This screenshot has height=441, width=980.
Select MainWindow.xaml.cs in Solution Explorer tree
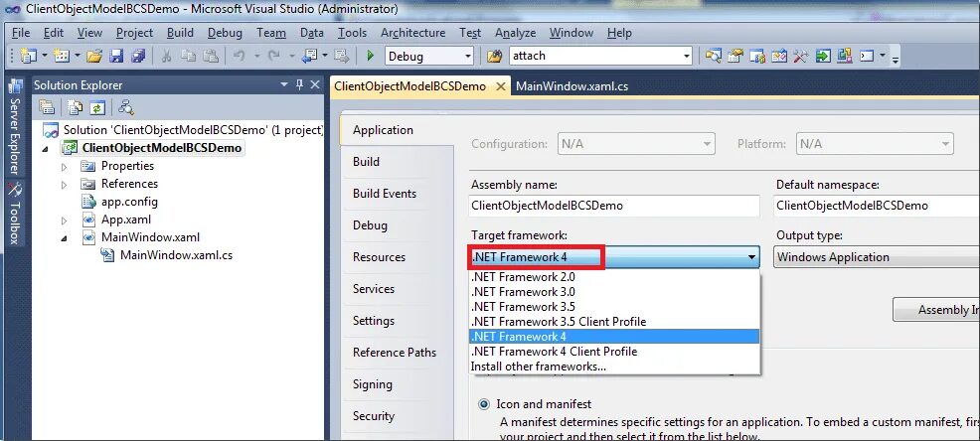click(x=176, y=255)
